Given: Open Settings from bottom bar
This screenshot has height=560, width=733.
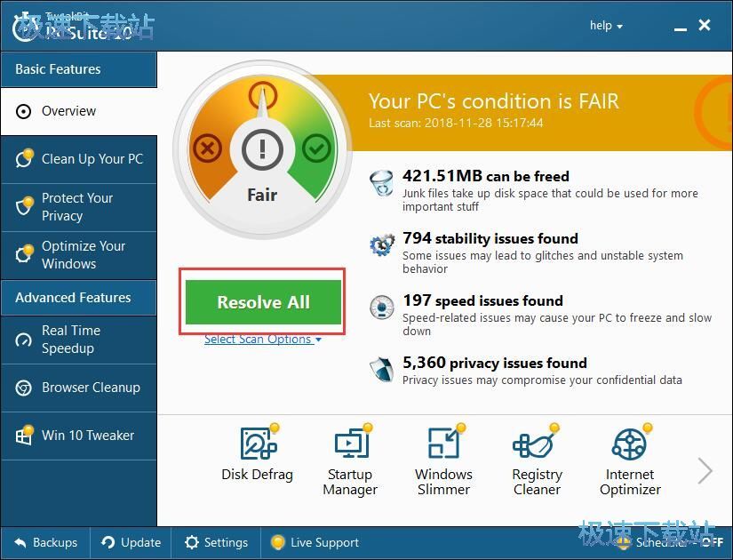Looking at the screenshot, I should pyautogui.click(x=216, y=543).
